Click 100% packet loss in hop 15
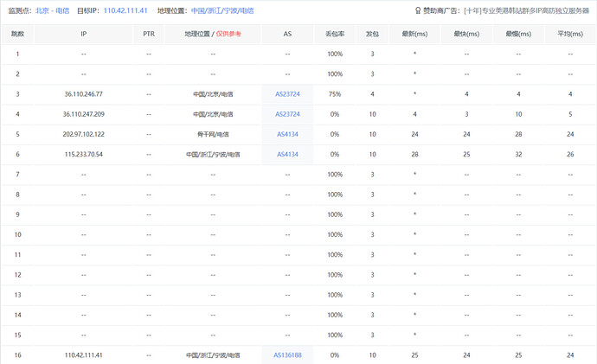The width and height of the screenshot is (597, 364). coord(335,335)
